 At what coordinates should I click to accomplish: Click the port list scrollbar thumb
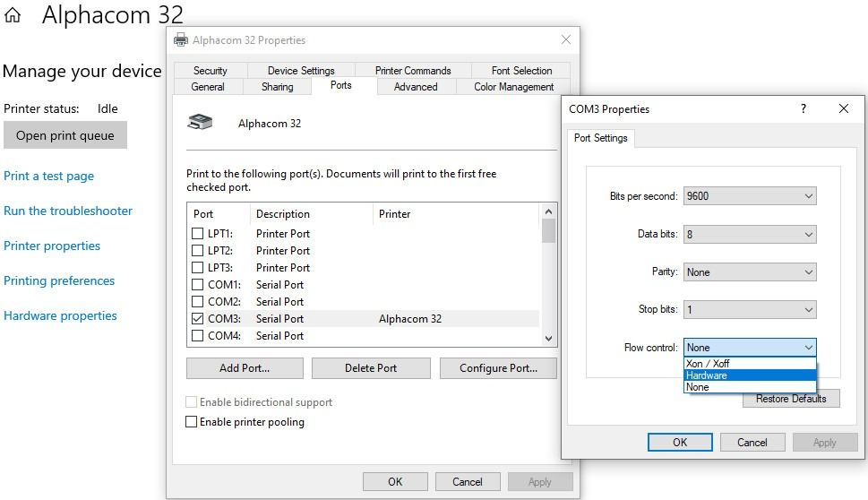coord(548,231)
